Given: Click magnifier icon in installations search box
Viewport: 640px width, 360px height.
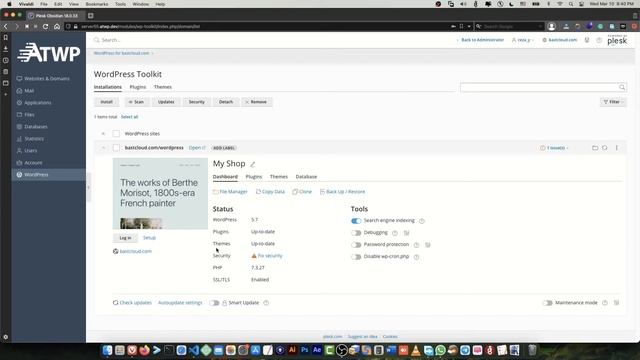Looking at the screenshot, I should [622, 87].
